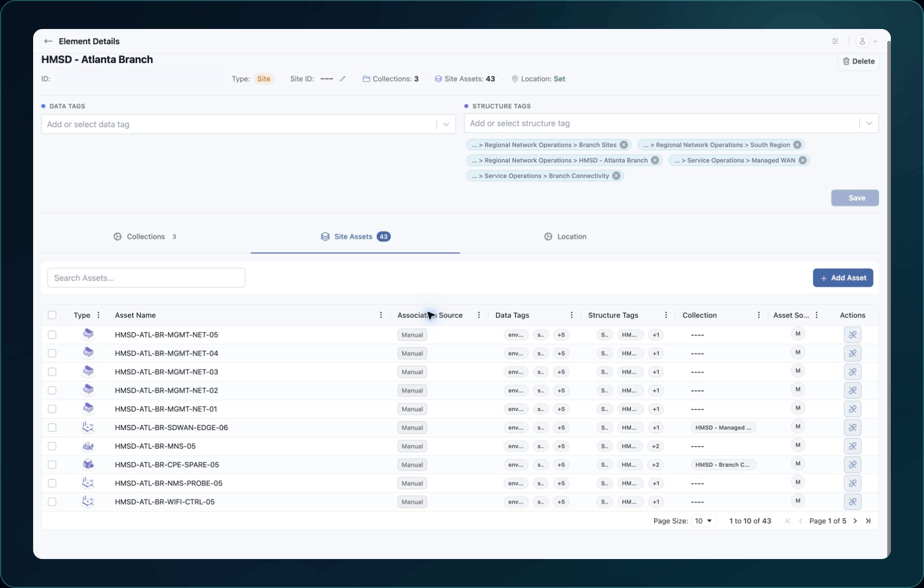Screen dimensions: 924x588
Task: Check the box for HMSD-ATL-BR-MGMT-NET-03
Action: 52,372
